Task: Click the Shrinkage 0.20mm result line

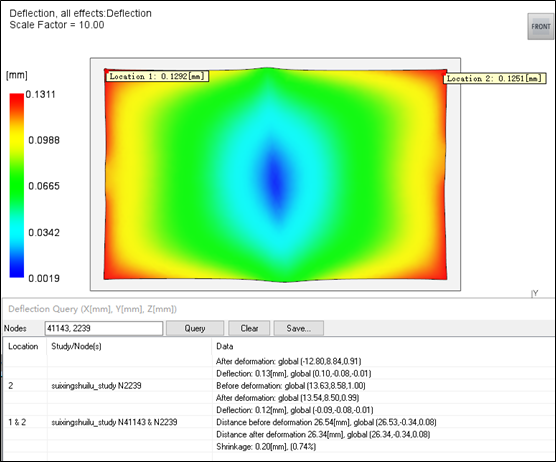Action: [x=266, y=446]
